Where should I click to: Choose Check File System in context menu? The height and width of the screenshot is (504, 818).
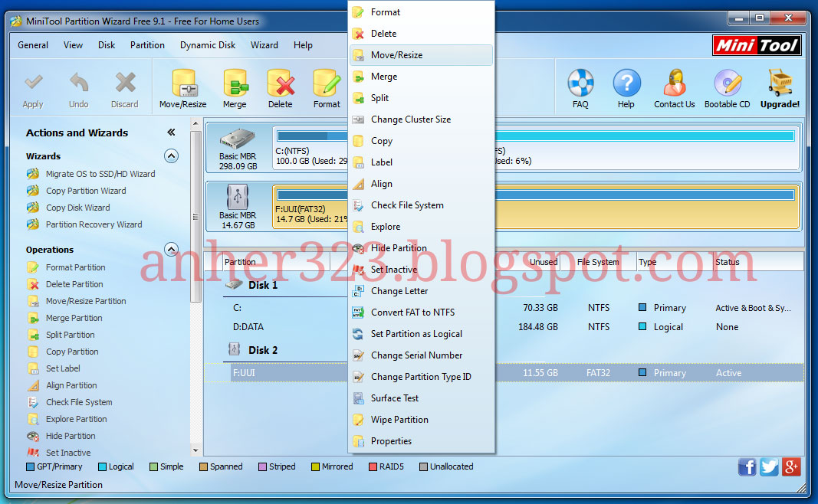(x=421, y=205)
